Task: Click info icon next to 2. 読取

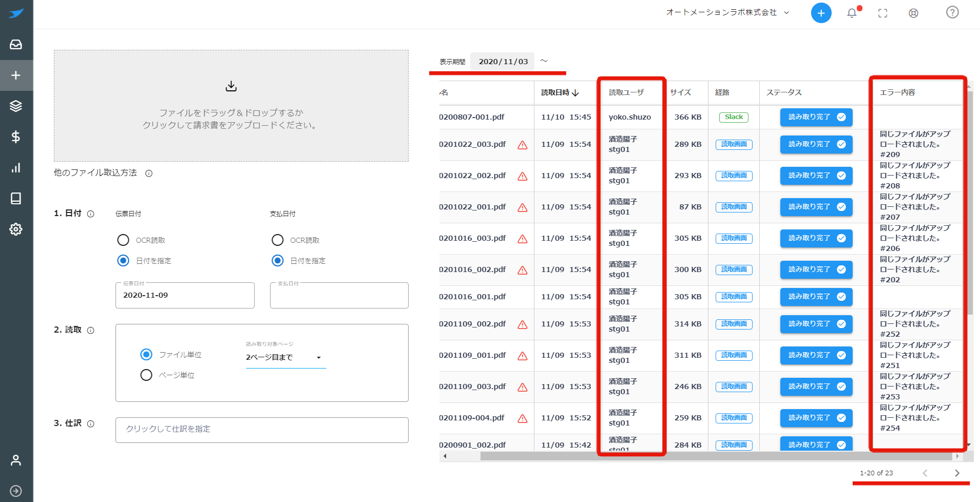Action: coord(91,331)
